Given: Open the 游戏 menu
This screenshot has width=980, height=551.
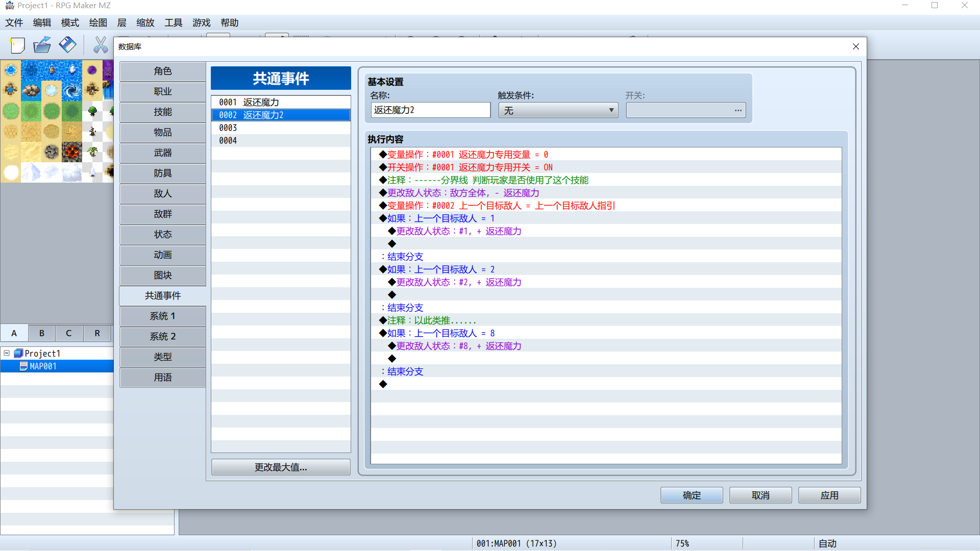Looking at the screenshot, I should point(202,22).
